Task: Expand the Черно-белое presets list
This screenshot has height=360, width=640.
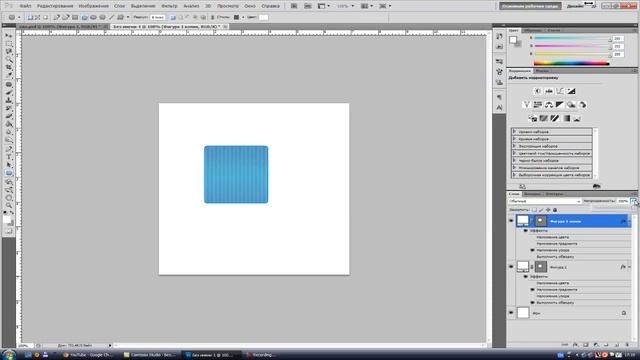Action: [514, 160]
